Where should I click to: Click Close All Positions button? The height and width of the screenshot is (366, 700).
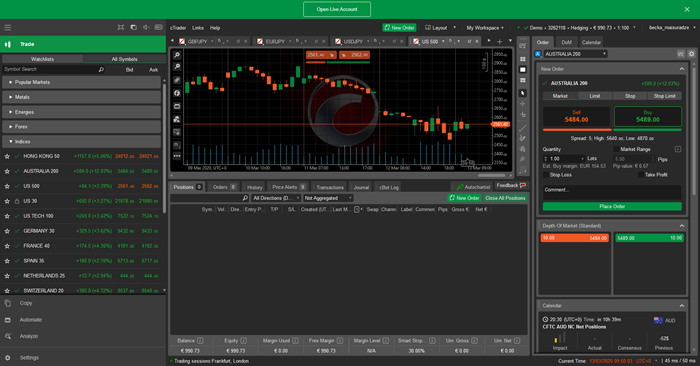[x=505, y=198]
